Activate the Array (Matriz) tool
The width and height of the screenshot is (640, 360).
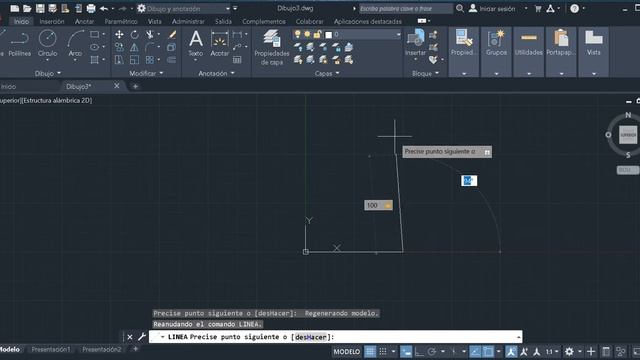(150, 60)
